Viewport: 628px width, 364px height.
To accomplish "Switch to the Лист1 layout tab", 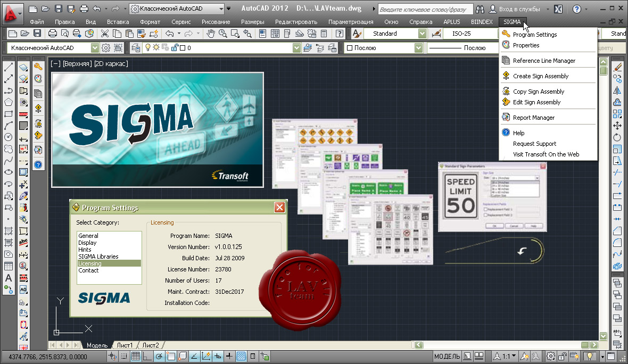I will (125, 345).
